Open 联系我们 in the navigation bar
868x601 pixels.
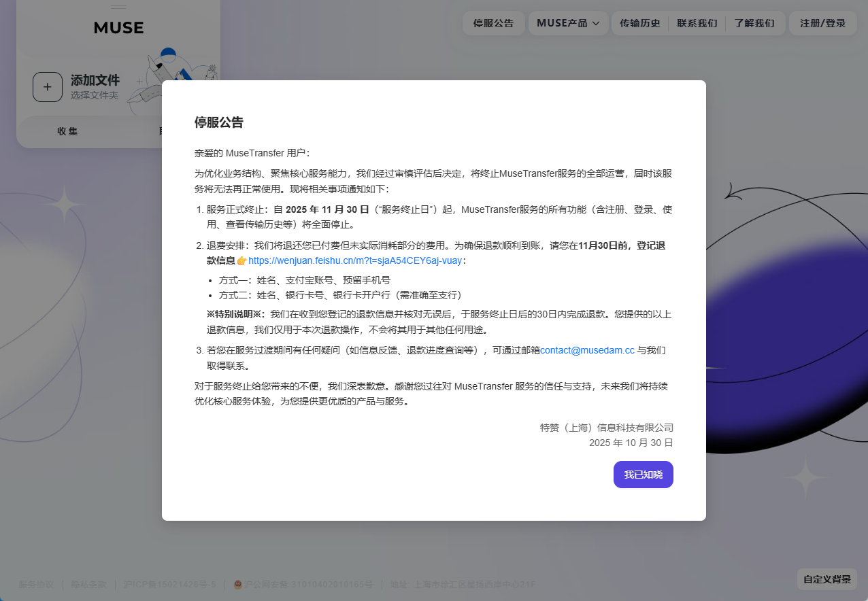pyautogui.click(x=697, y=23)
